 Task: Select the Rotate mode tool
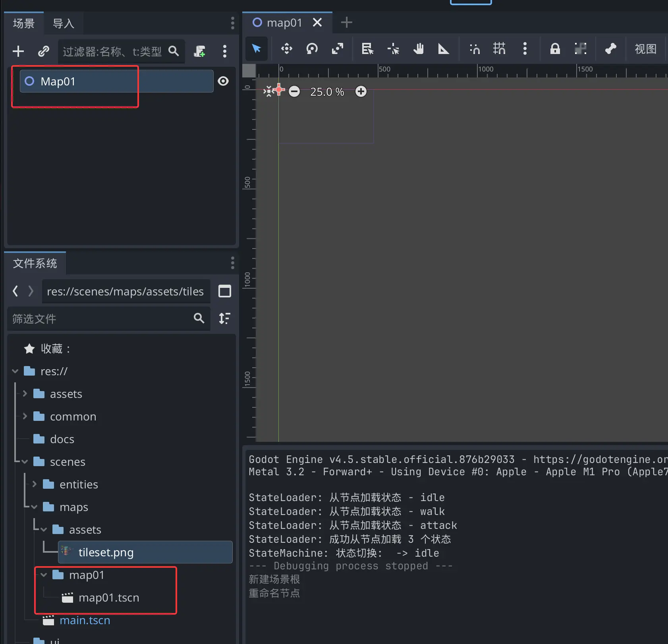(x=312, y=49)
